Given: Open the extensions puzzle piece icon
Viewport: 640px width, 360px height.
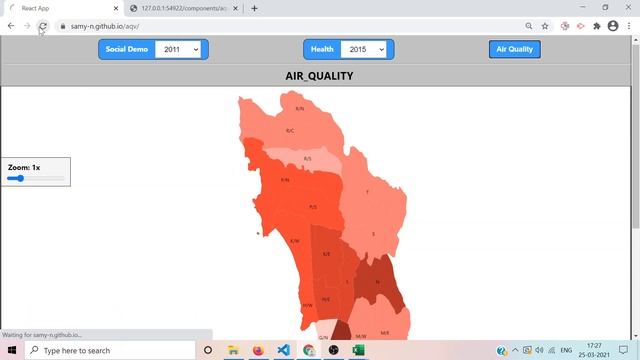Looking at the screenshot, I should point(597,26).
